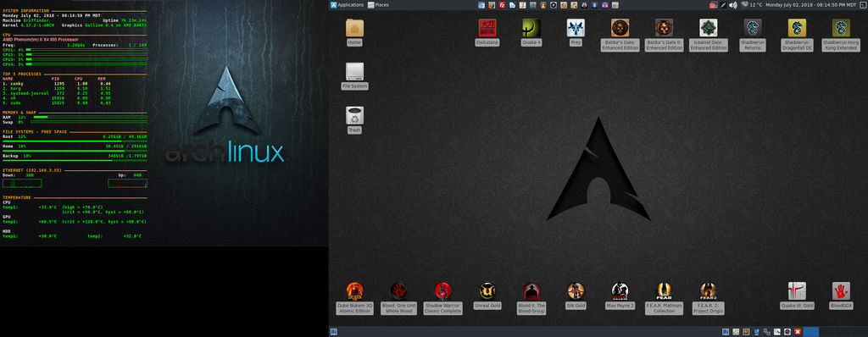Click the panel clock showing Monday July 02
The width and height of the screenshot is (868, 337).
(x=811, y=5)
